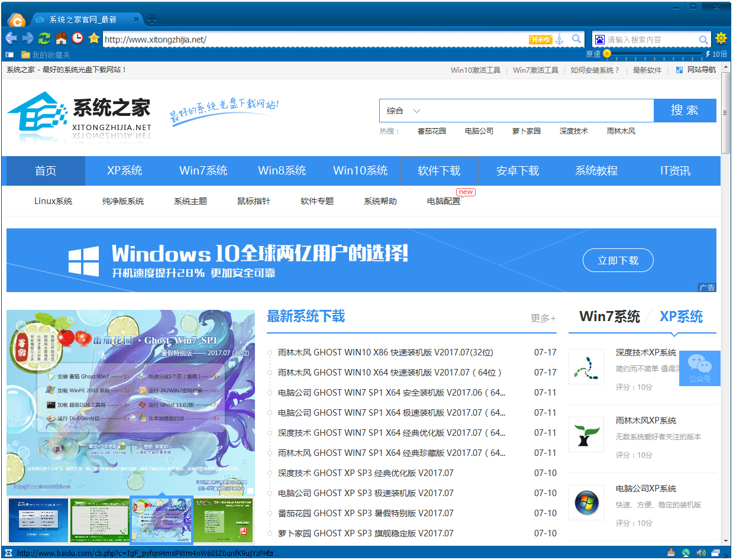Image resolution: width=733 pixels, height=560 pixels.
Task: Click the address bar magnifier icon
Action: 576,40
